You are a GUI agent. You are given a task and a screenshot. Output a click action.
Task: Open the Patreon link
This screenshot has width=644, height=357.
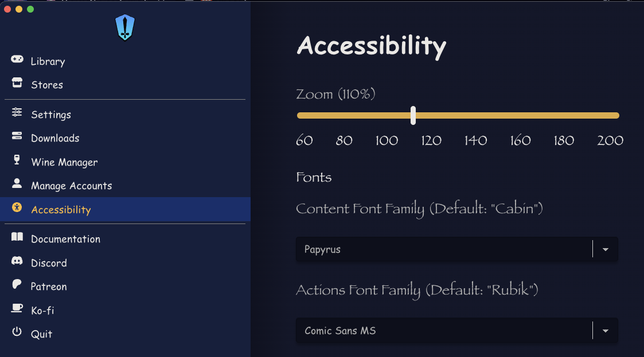pyautogui.click(x=49, y=287)
